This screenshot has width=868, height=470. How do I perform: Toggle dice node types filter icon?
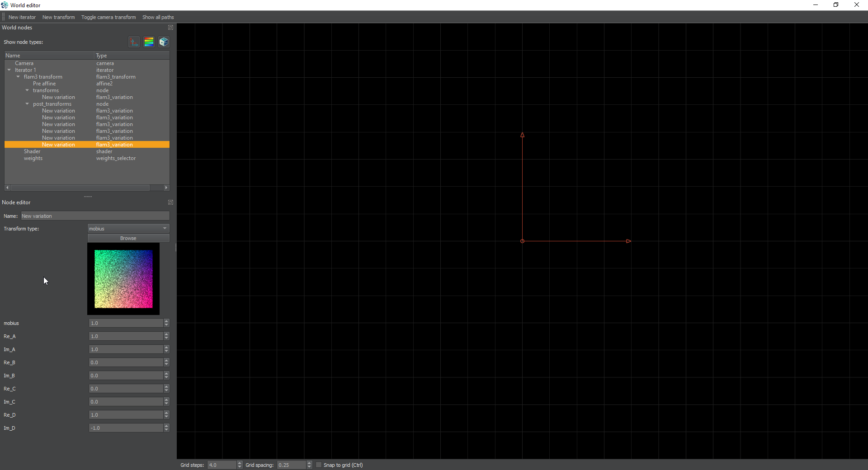164,42
